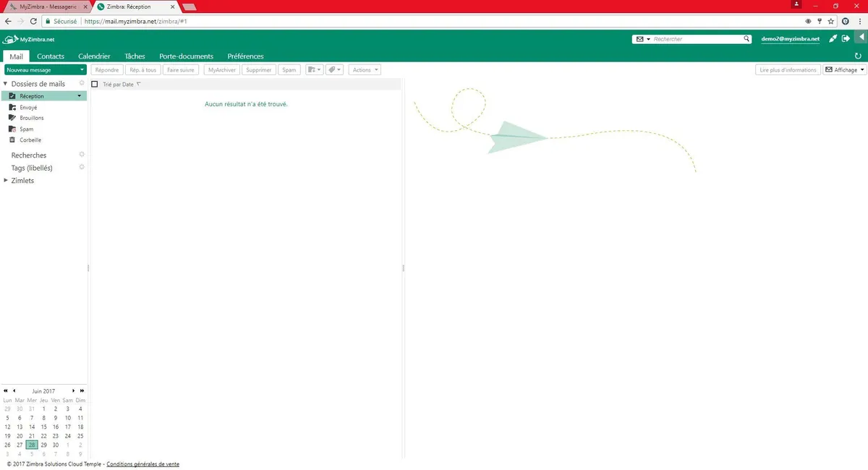Close the Zimbra: Réception browser tab
The width and height of the screenshot is (868, 470).
tap(171, 7)
